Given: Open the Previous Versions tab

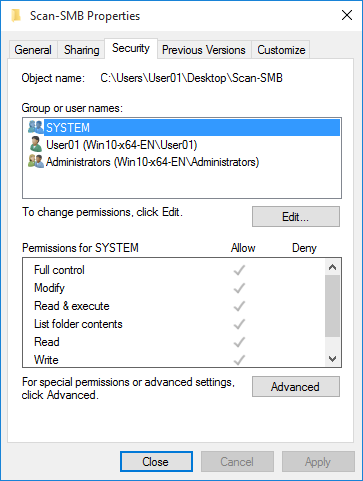Looking at the screenshot, I should click(204, 50).
